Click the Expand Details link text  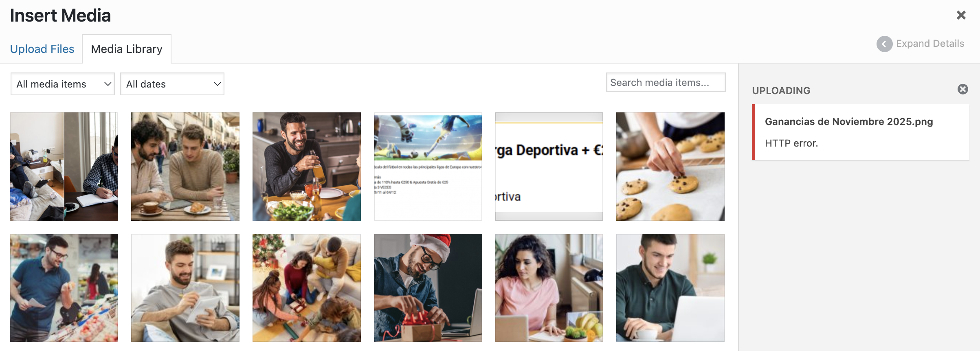pos(930,44)
